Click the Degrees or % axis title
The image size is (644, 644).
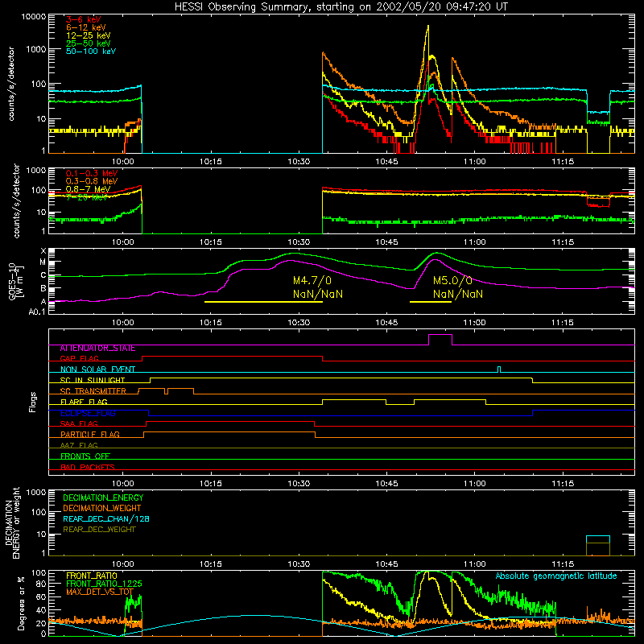tap(21, 603)
